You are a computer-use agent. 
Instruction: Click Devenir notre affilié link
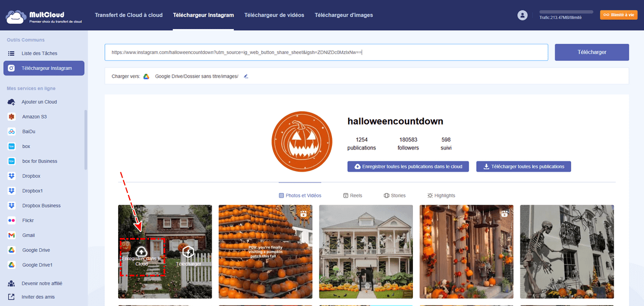[x=42, y=283]
